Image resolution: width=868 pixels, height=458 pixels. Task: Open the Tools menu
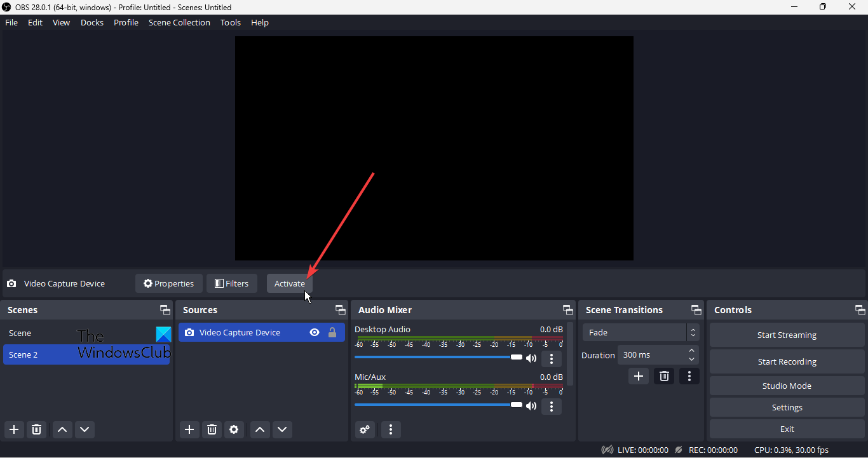[x=230, y=22]
